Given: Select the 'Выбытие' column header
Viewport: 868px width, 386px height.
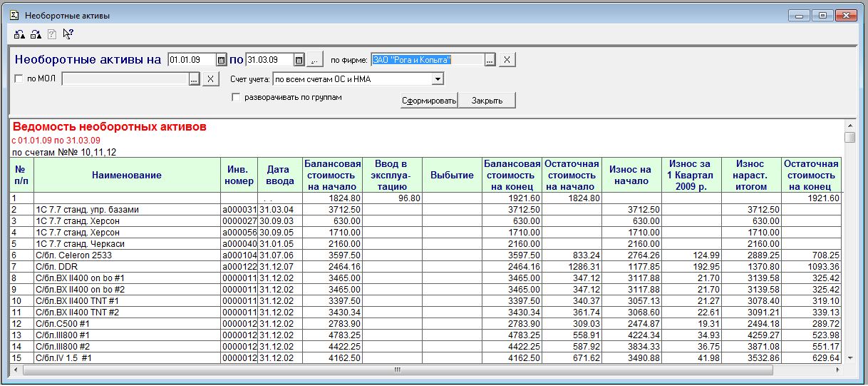Looking at the screenshot, I should pos(452,175).
